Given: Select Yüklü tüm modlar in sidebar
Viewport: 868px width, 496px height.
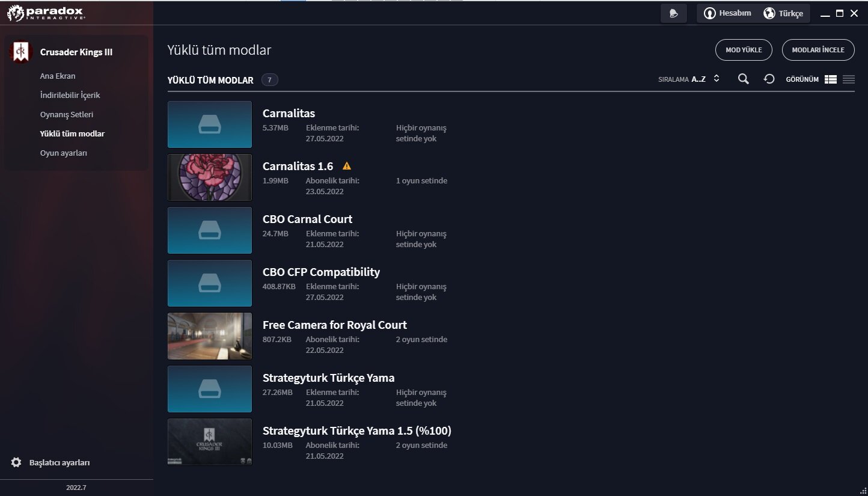Looking at the screenshot, I should pos(72,133).
